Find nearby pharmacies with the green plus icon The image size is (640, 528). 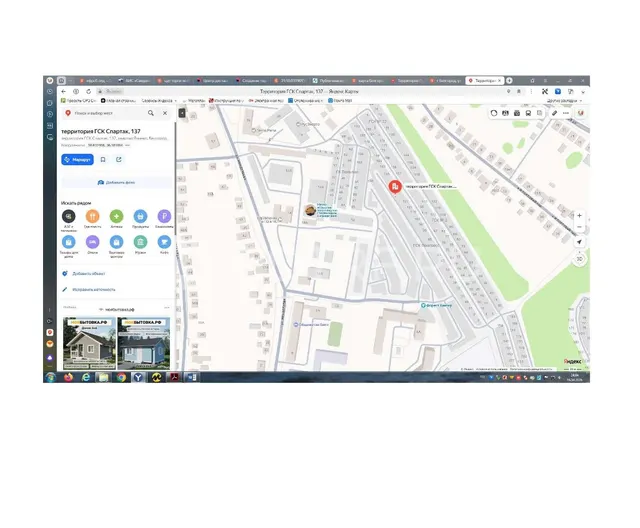pos(116,216)
